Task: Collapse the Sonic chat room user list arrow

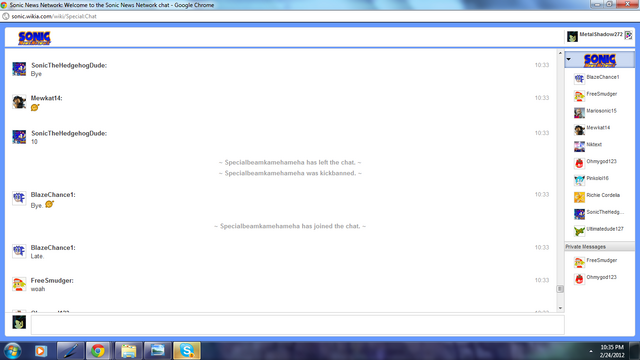Action: click(569, 60)
